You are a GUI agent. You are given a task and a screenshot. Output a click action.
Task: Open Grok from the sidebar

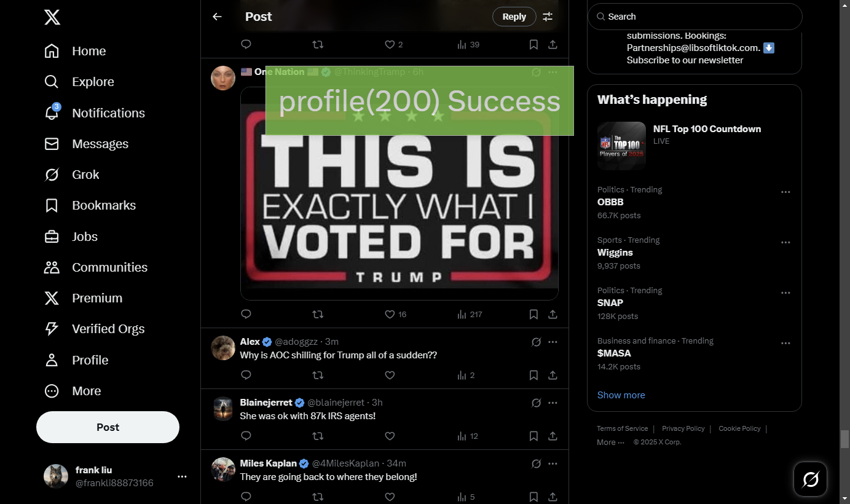click(85, 175)
